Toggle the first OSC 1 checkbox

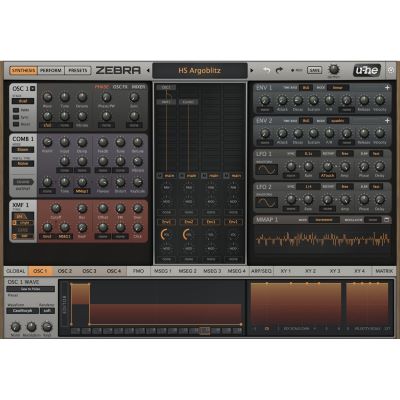(x=15, y=110)
